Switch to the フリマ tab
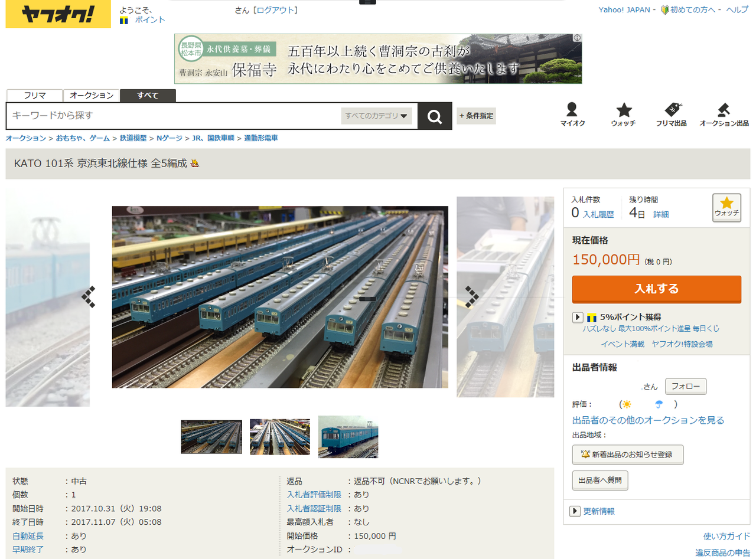Screen dimensions: 756x559 pos(34,96)
